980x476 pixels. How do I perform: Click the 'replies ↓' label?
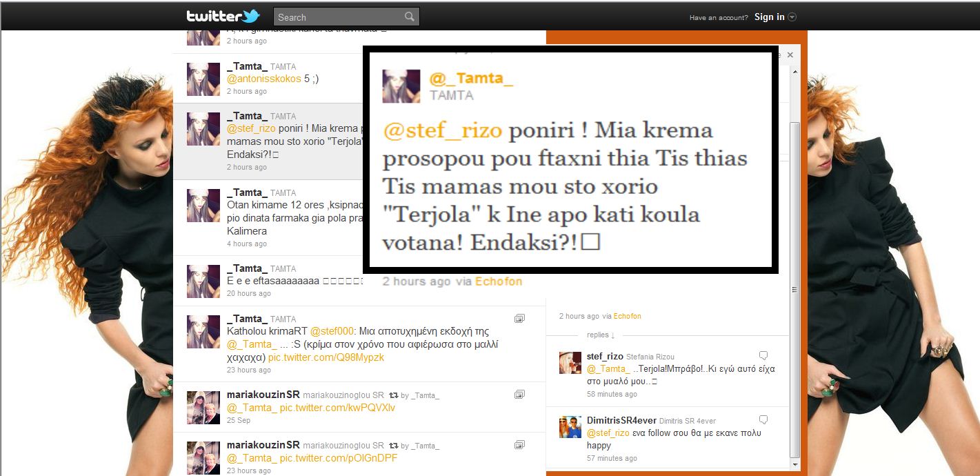click(601, 335)
